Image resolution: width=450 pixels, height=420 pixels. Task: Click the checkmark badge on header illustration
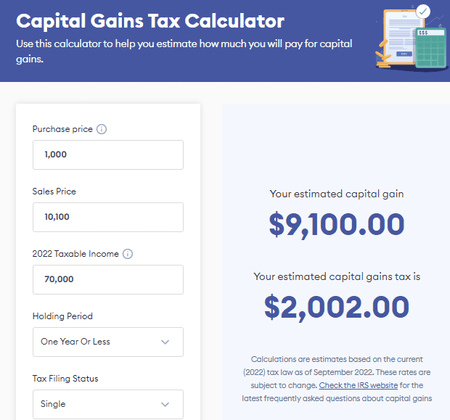tap(423, 12)
